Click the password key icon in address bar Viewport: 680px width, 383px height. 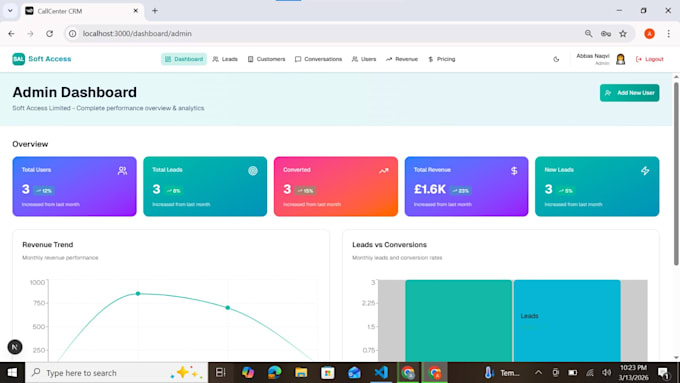pos(605,33)
